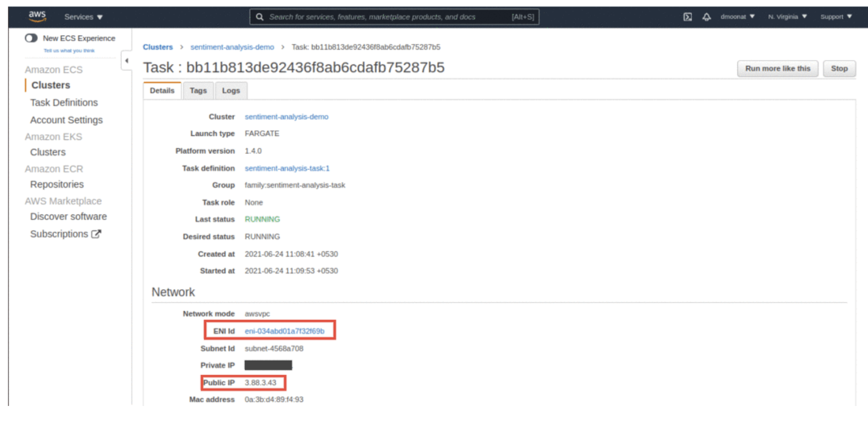This screenshot has height=428, width=868.
Task: Stop the running task
Action: [839, 68]
